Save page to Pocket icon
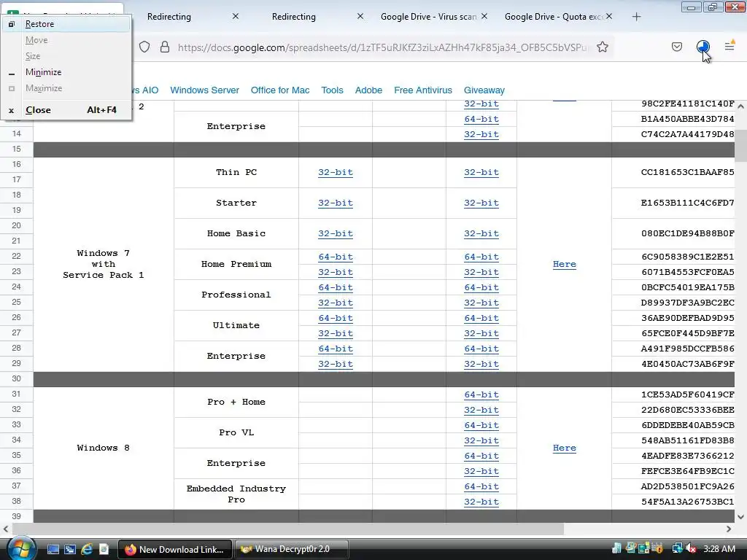Image resolution: width=747 pixels, height=560 pixels. coord(676,47)
